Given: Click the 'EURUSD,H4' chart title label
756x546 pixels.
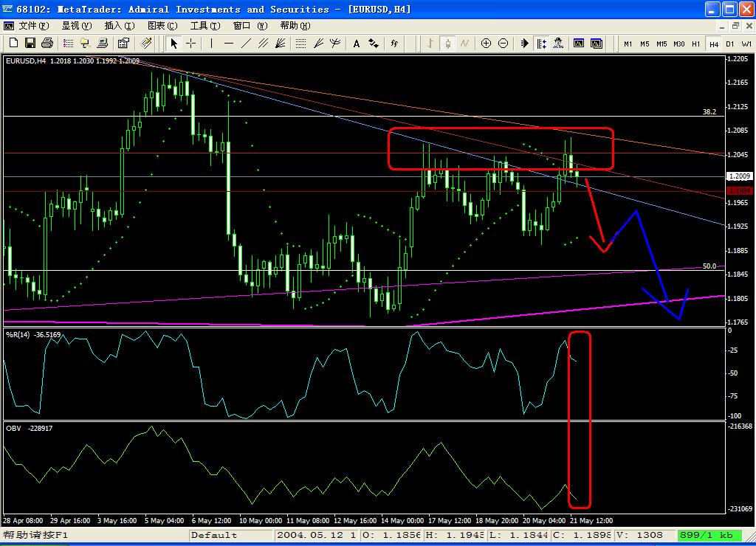Looking at the screenshot, I should point(26,61).
